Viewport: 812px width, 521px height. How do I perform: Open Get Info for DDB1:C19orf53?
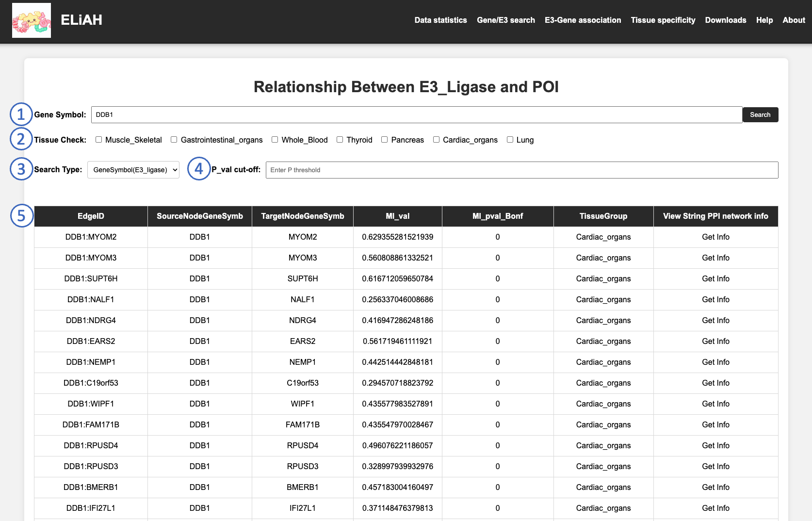tap(715, 383)
